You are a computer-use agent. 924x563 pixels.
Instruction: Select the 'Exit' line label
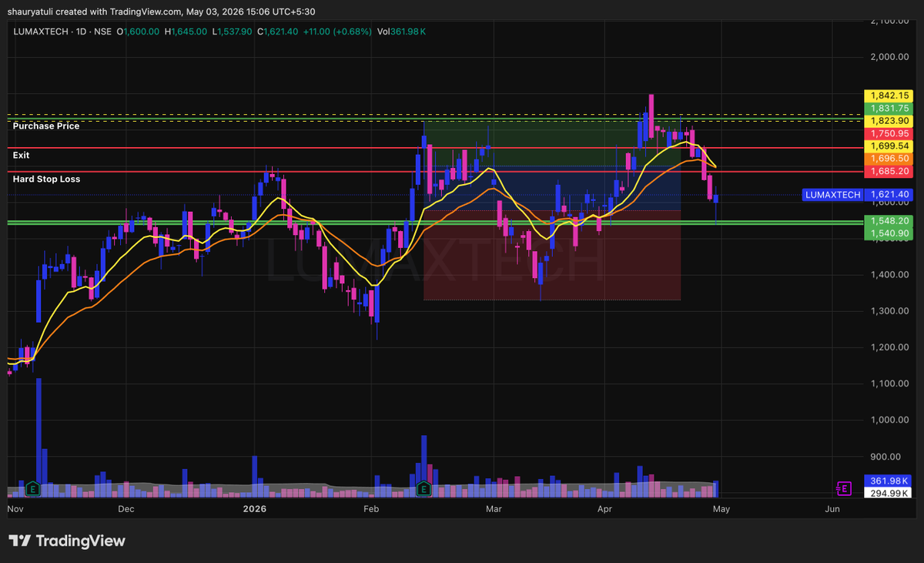pos(21,155)
